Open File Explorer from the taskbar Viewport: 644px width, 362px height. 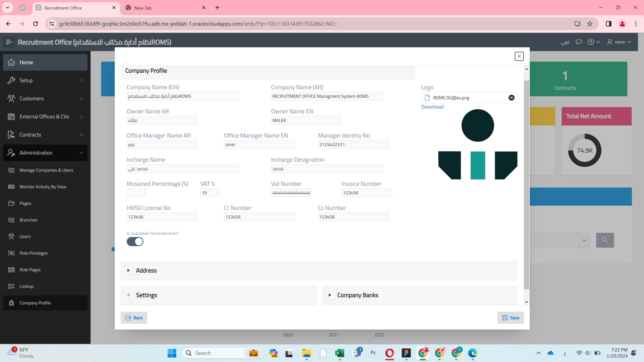307,353
